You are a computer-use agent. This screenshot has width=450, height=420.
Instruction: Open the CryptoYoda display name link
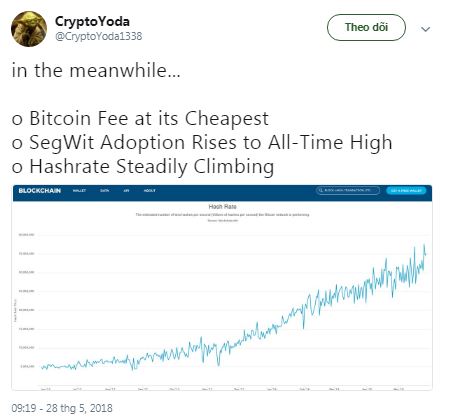click(x=92, y=22)
